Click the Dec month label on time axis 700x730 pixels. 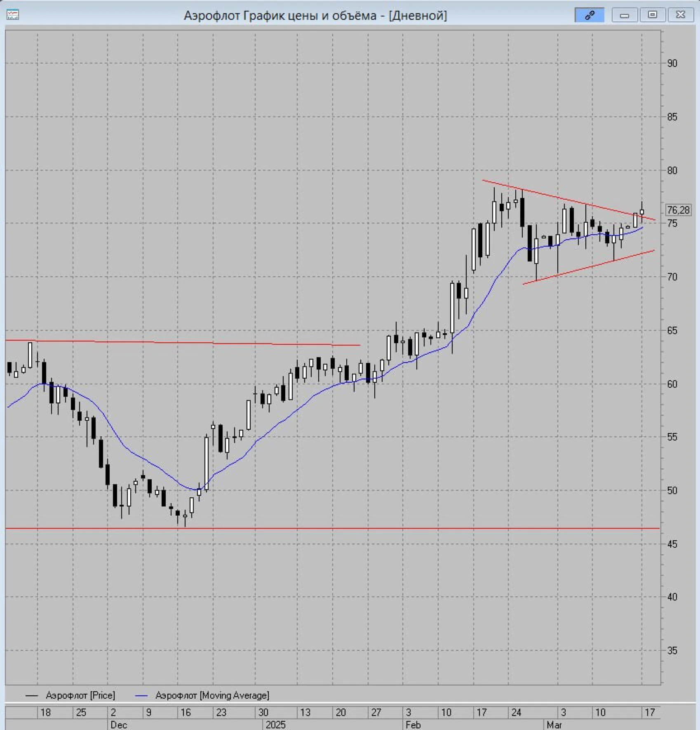click(119, 725)
